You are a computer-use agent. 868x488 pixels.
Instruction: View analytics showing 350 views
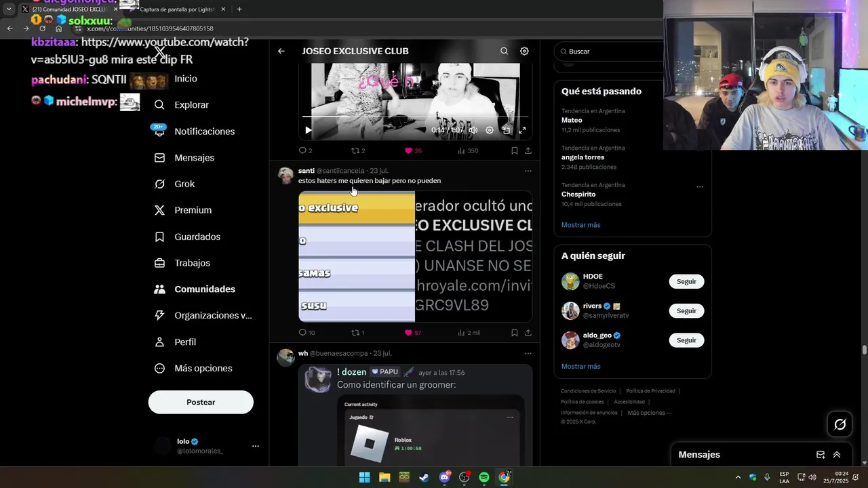(468, 150)
